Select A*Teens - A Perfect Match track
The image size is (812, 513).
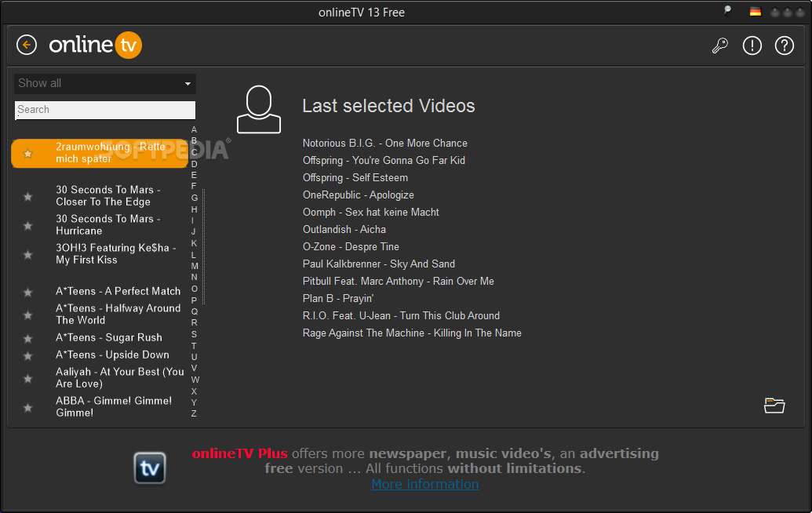[118, 292]
